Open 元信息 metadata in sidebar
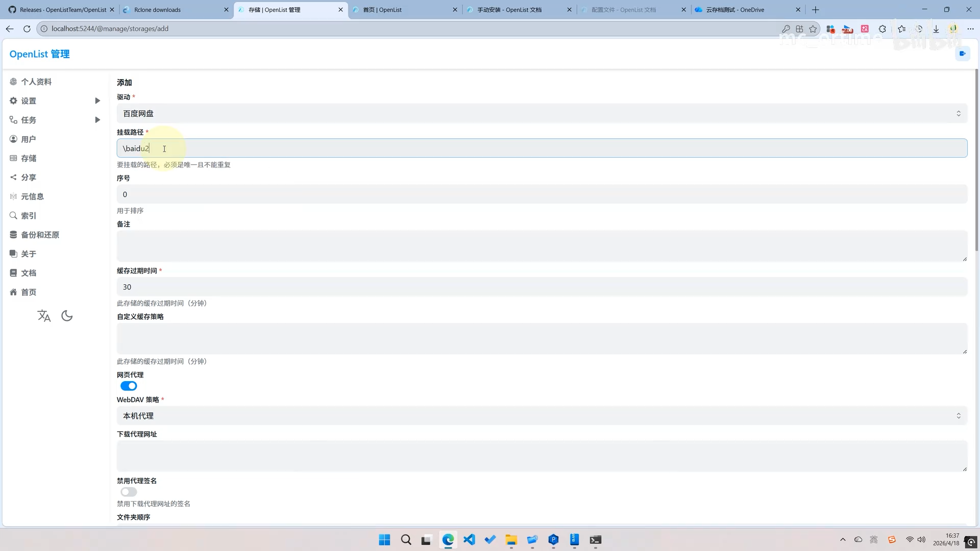Screen dimensions: 980x551 [32, 196]
